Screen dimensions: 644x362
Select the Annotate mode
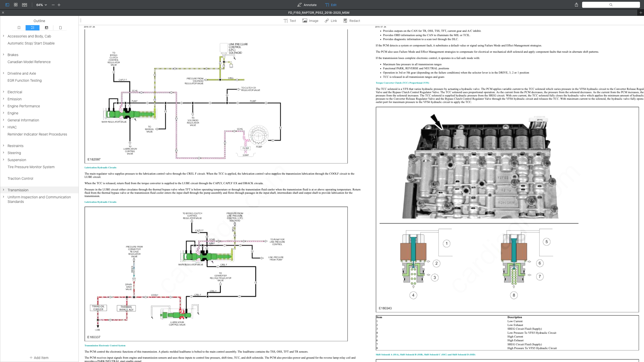(x=307, y=5)
